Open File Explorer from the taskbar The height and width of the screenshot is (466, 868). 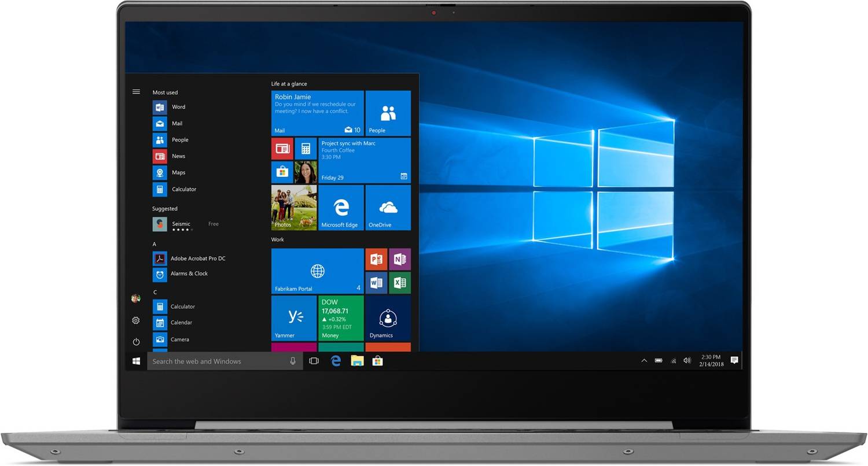tap(357, 361)
